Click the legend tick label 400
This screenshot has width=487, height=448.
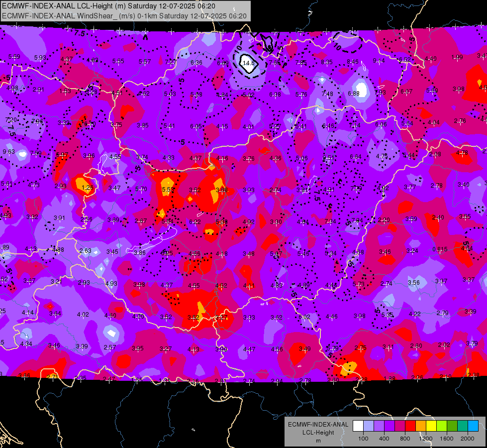click(x=384, y=439)
